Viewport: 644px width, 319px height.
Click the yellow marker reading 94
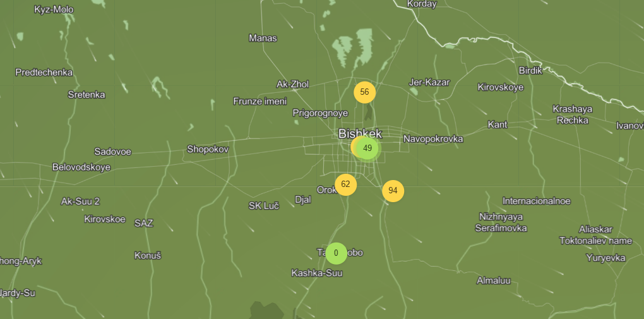coord(393,191)
